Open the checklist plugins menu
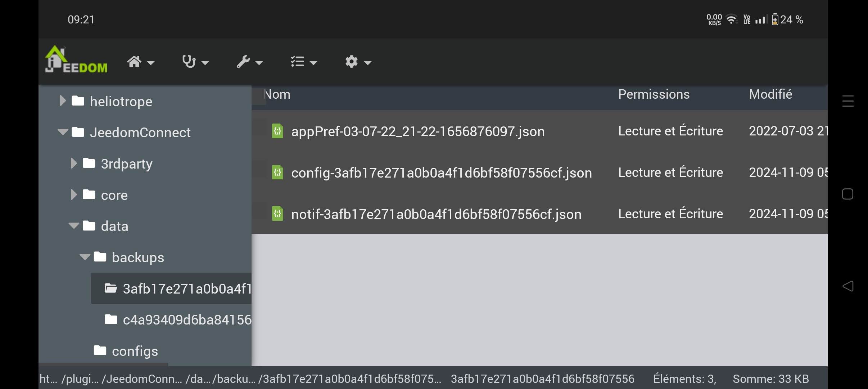This screenshot has width=868, height=389. coord(303,62)
